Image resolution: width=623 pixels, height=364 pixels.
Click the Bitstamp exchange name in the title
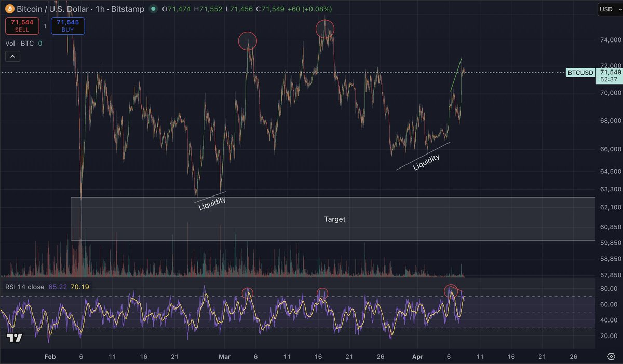coord(129,9)
